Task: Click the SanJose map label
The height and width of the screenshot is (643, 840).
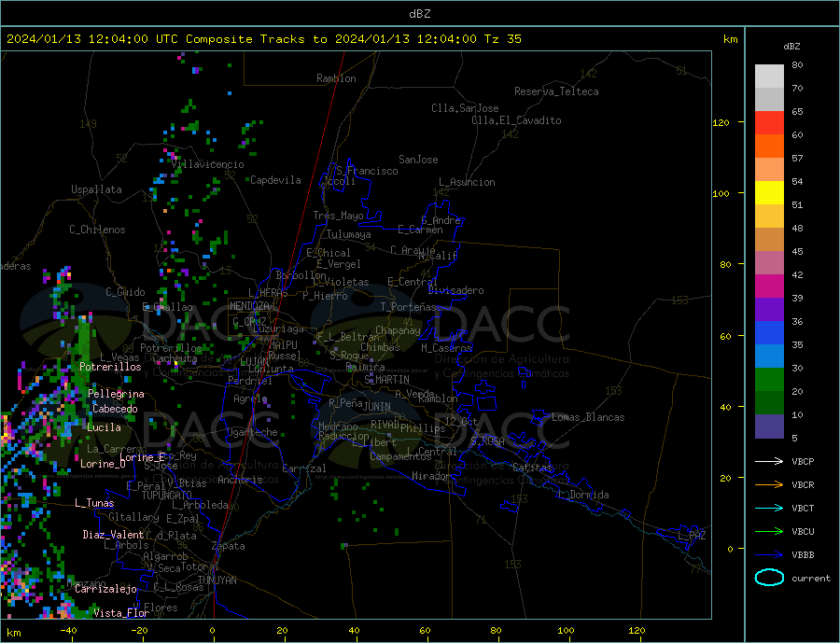Action: click(418, 160)
